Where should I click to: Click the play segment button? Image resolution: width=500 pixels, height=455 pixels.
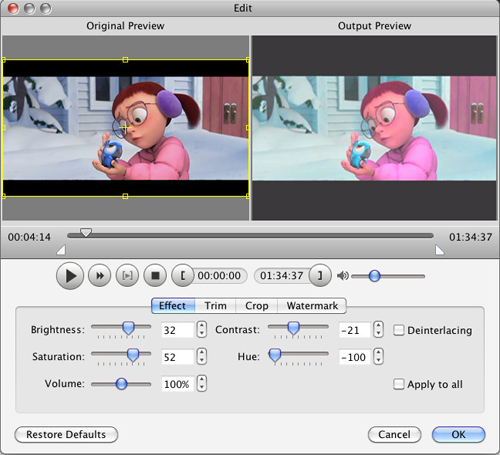pyautogui.click(x=127, y=276)
